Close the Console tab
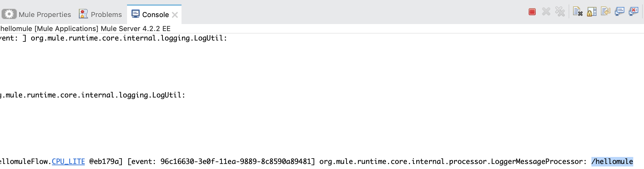 click(175, 15)
